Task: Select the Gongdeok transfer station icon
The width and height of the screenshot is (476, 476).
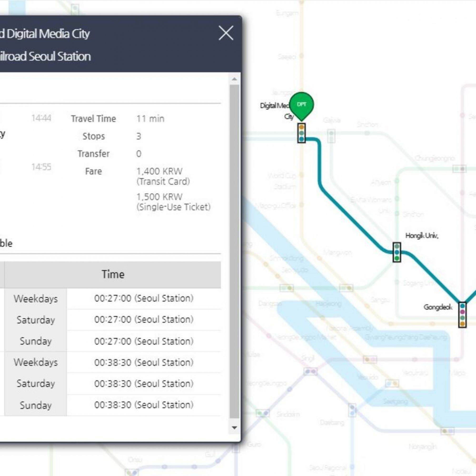Action: click(462, 315)
